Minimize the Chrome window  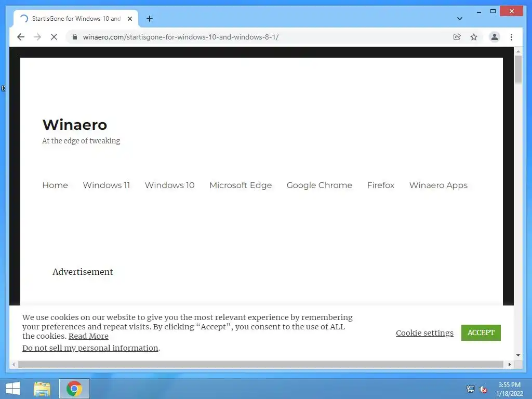tap(478, 11)
